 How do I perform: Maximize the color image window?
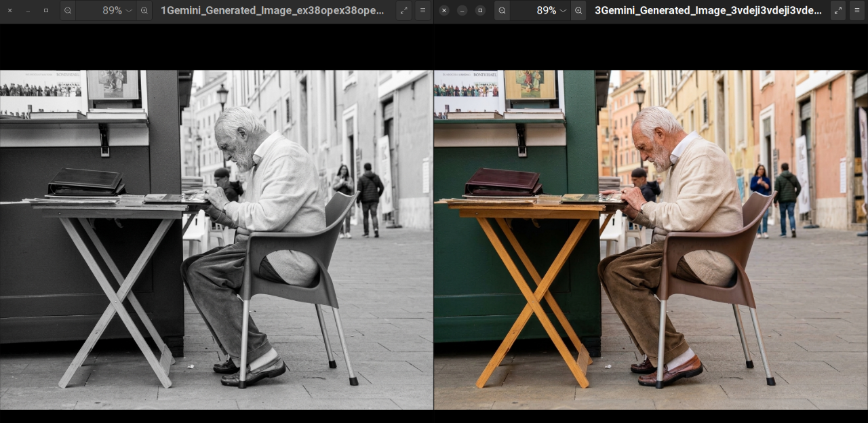(x=480, y=11)
